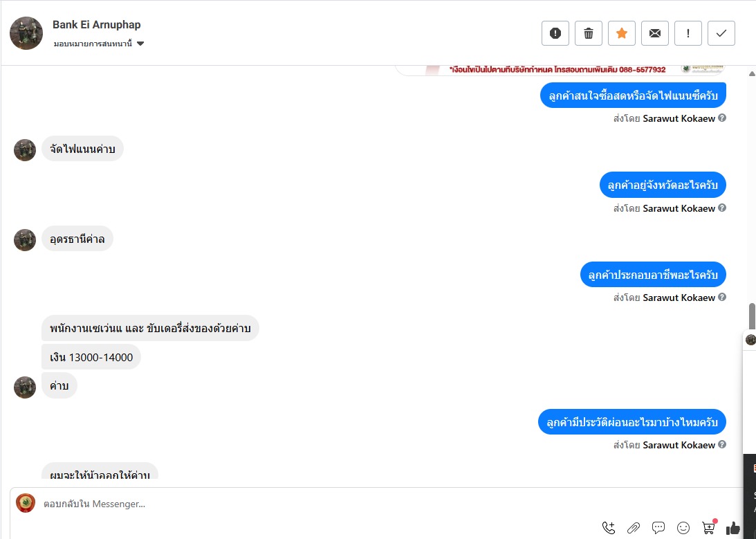Attach a file using the paperclip icon
This screenshot has height=539, width=756.
click(633, 528)
